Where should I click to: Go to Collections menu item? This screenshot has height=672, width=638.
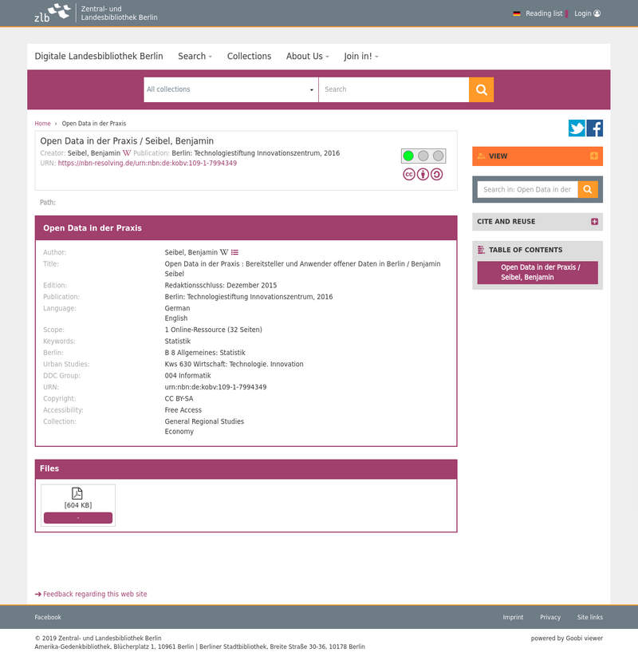[249, 56]
